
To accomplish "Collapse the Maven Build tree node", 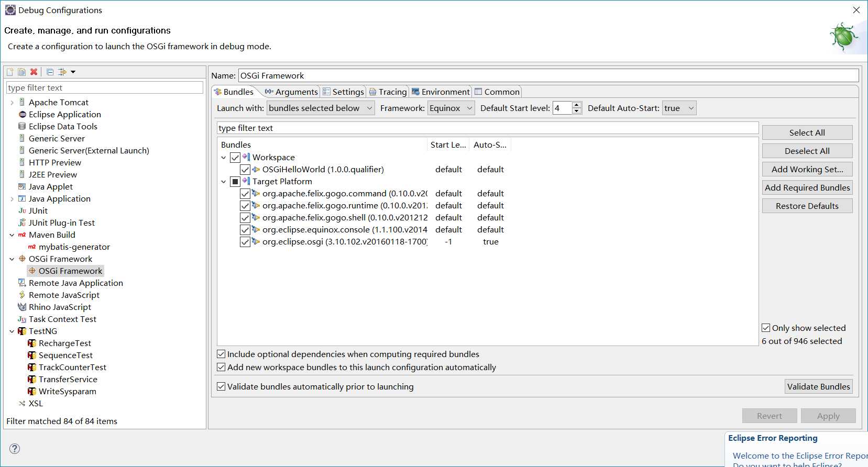I will click(12, 235).
